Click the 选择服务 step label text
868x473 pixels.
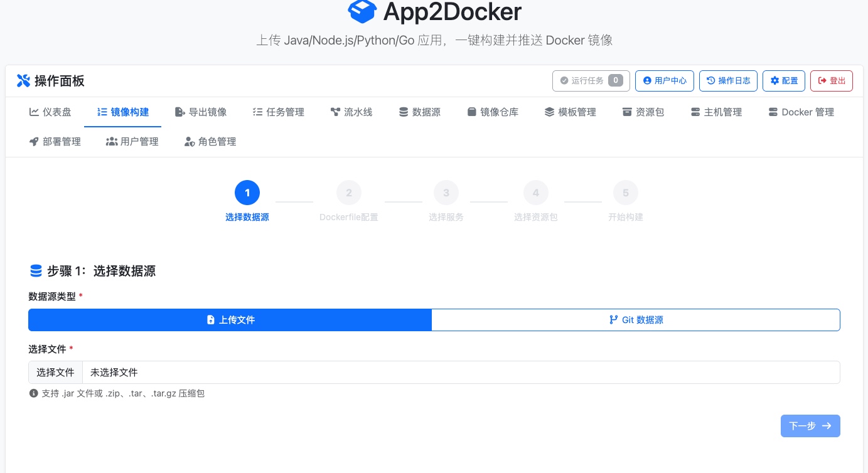pos(446,217)
